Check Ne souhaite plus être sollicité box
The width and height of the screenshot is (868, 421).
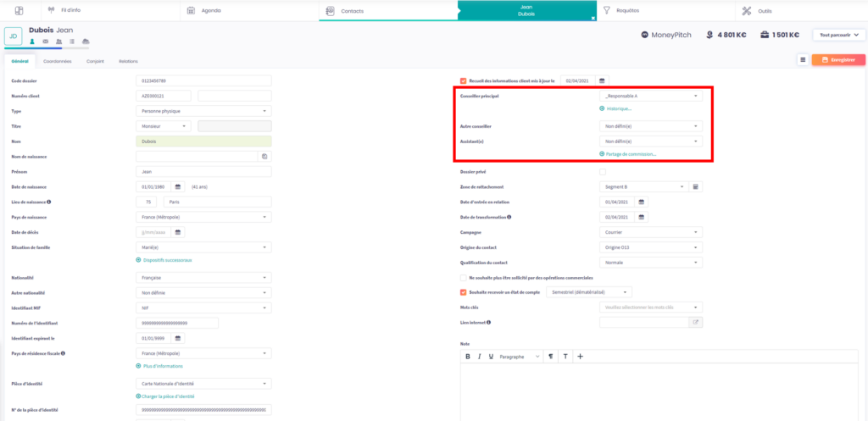[x=463, y=277]
